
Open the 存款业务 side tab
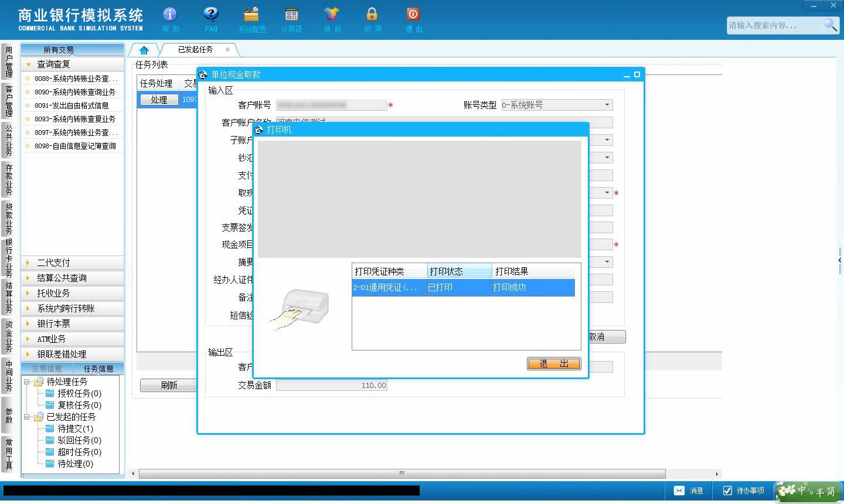(x=9, y=179)
